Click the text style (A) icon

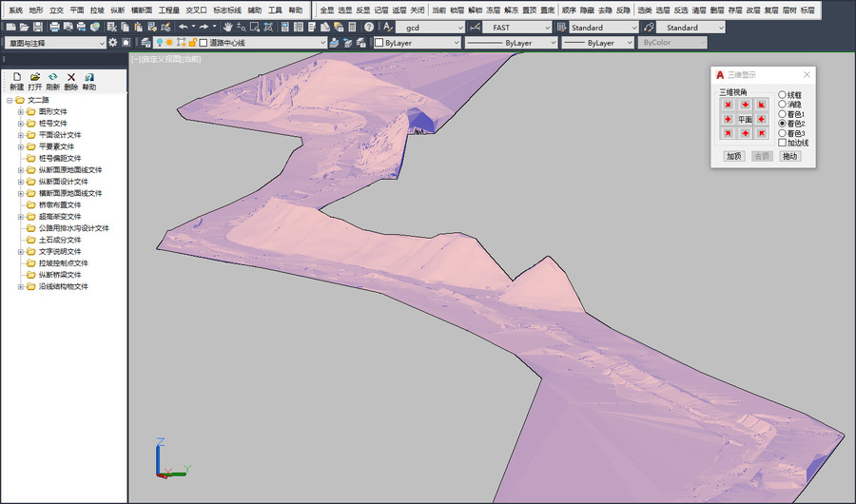click(x=387, y=27)
